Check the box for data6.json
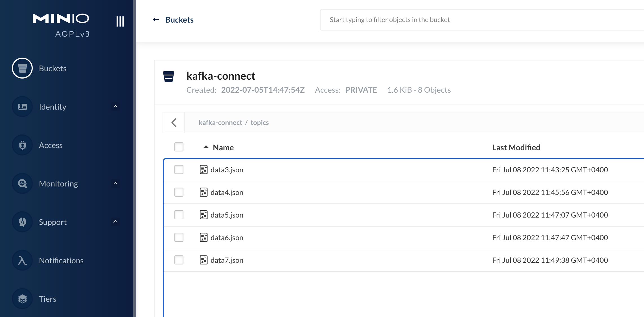Screen dimensions: 644x317 [x=179, y=237]
